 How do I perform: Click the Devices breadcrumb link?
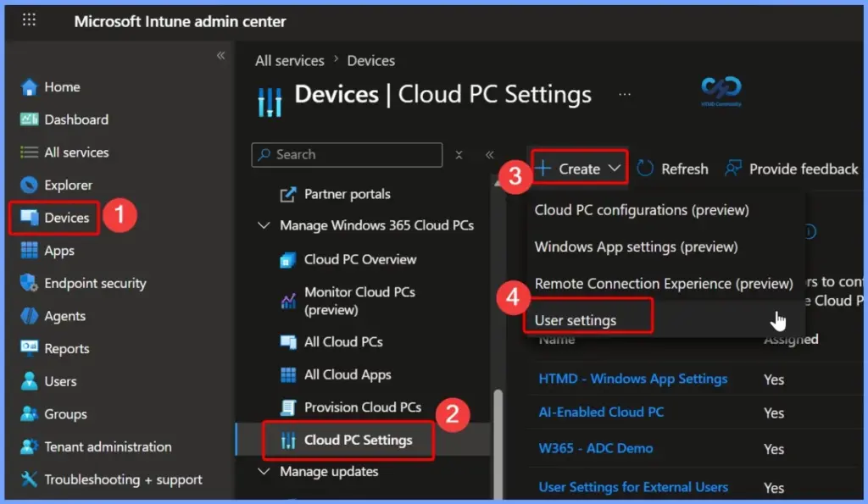pyautogui.click(x=371, y=61)
